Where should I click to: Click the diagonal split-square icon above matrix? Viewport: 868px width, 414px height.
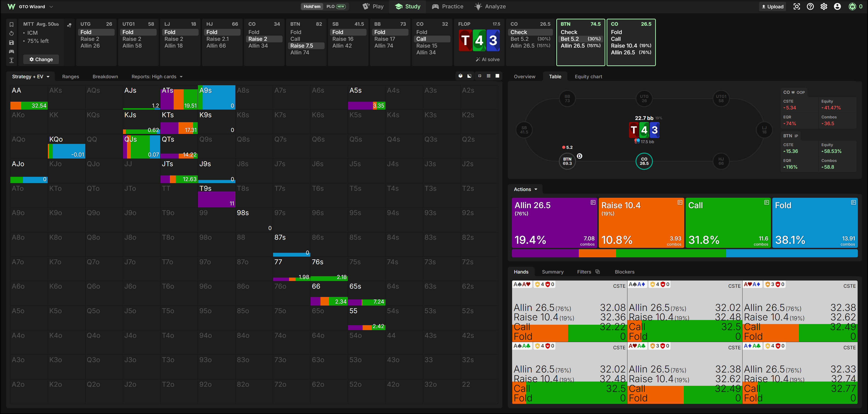(469, 76)
